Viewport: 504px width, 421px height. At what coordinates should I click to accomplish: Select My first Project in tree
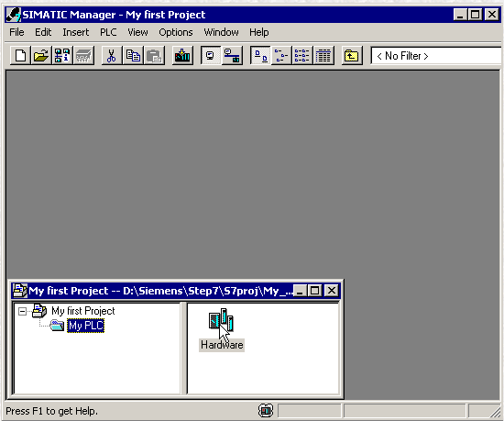[82, 311]
